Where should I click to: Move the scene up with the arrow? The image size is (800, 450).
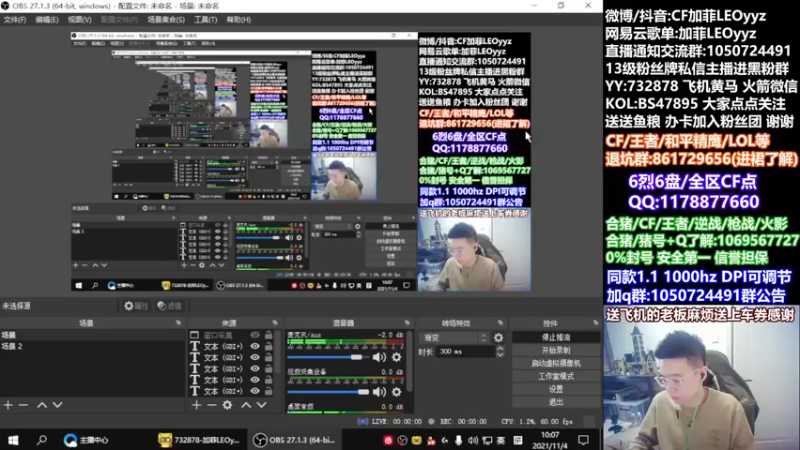click(42, 405)
